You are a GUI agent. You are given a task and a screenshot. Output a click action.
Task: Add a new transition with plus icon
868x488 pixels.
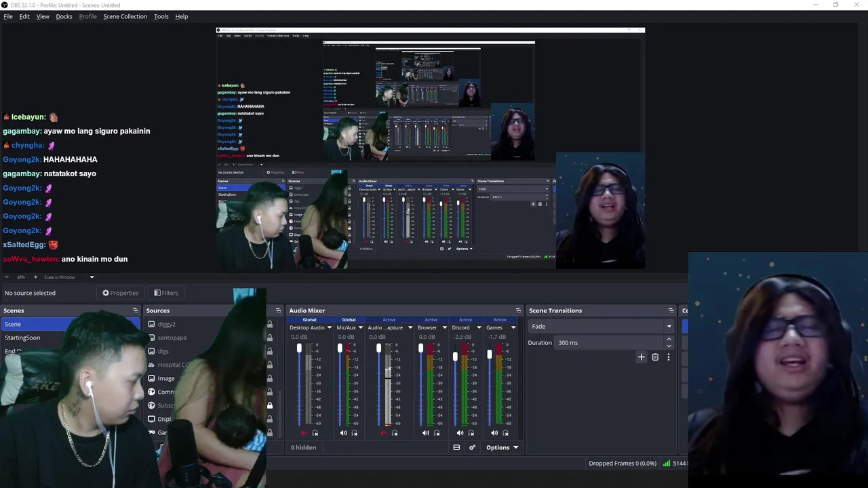click(641, 357)
